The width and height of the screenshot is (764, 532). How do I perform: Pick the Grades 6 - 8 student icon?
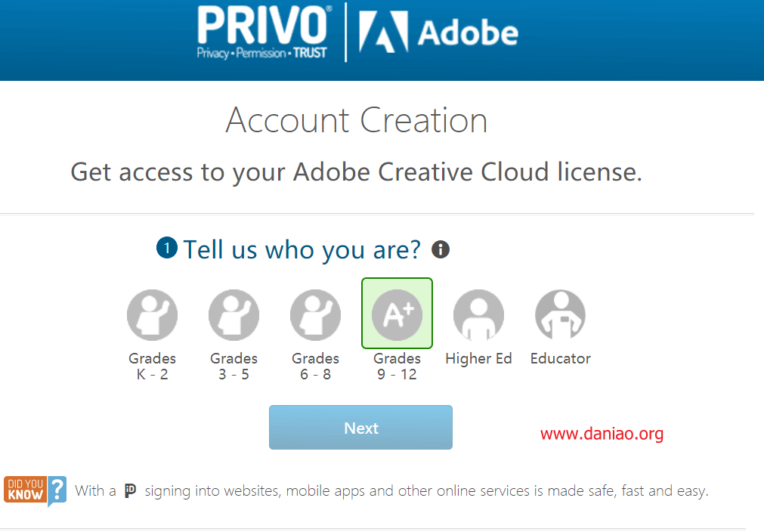(315, 314)
